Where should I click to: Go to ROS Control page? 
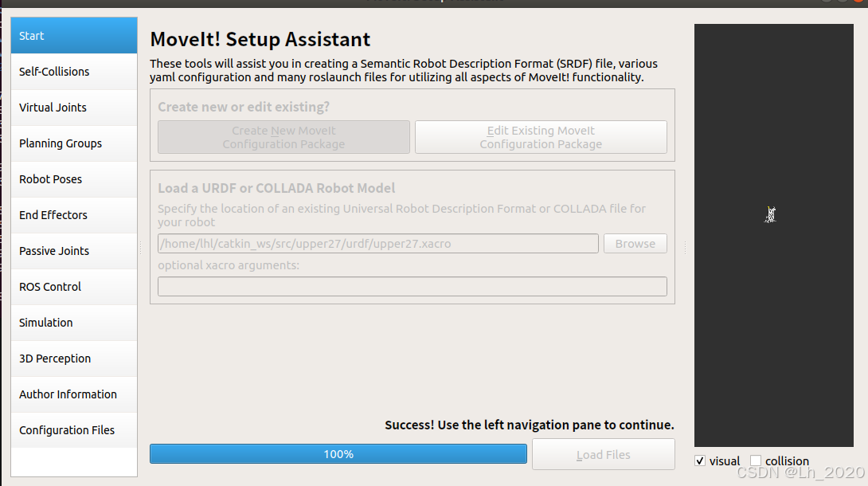73,287
